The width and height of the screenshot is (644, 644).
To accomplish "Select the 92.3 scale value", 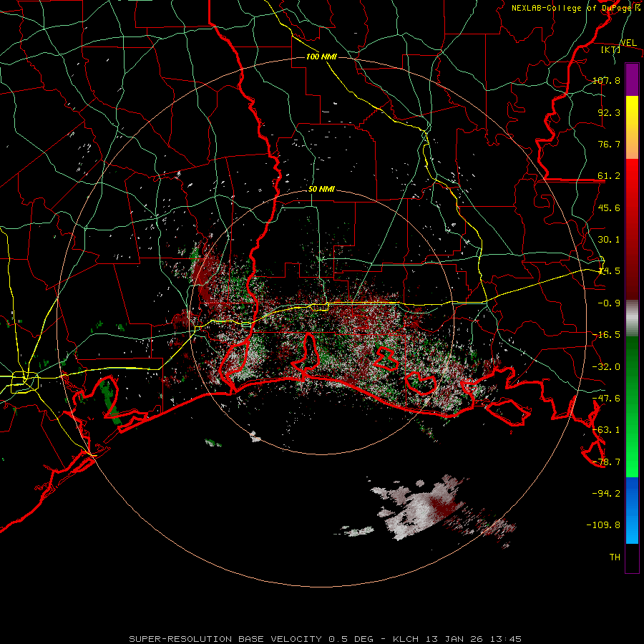I will pos(609,112).
